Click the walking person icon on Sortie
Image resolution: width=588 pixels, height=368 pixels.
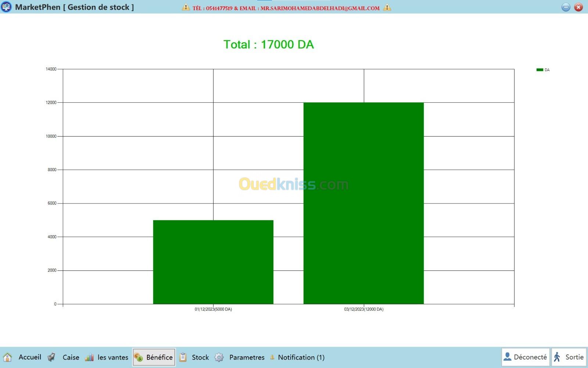557,357
